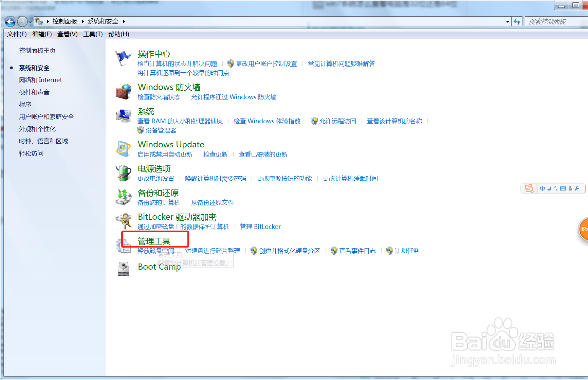Click the 对硬盘进行碎片整理 link
The image size is (588, 380).
[x=213, y=251]
